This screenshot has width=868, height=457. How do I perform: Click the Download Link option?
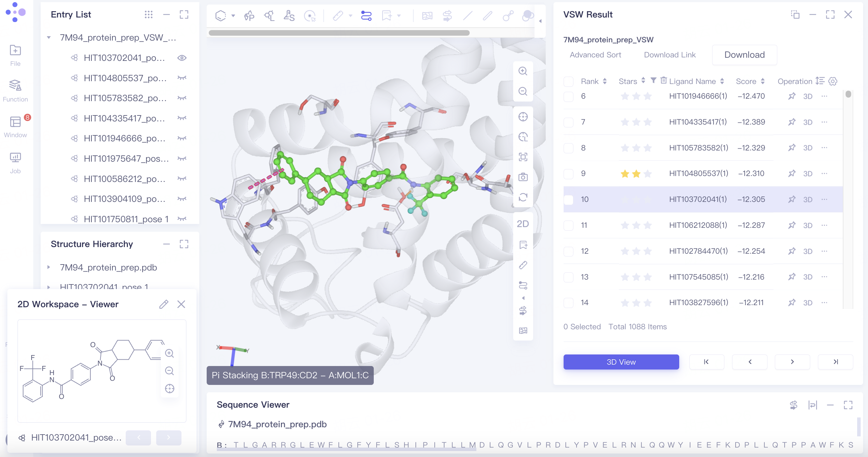pos(669,55)
